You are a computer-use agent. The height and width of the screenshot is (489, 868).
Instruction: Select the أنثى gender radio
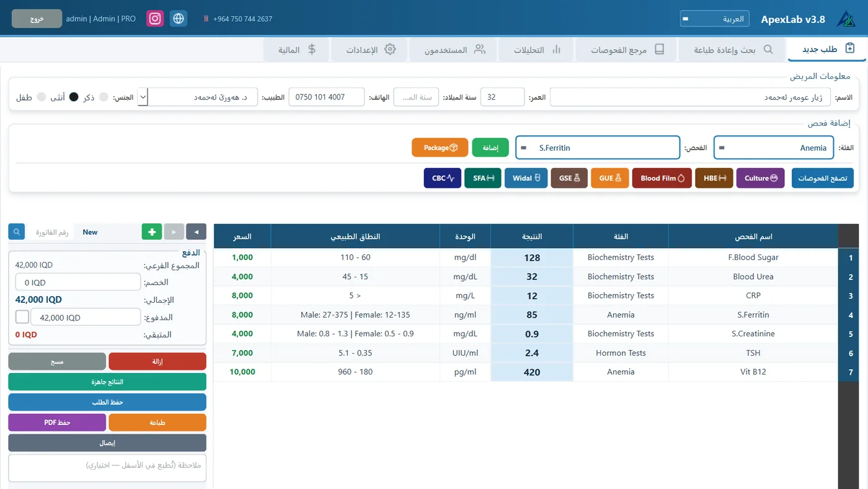click(x=74, y=97)
